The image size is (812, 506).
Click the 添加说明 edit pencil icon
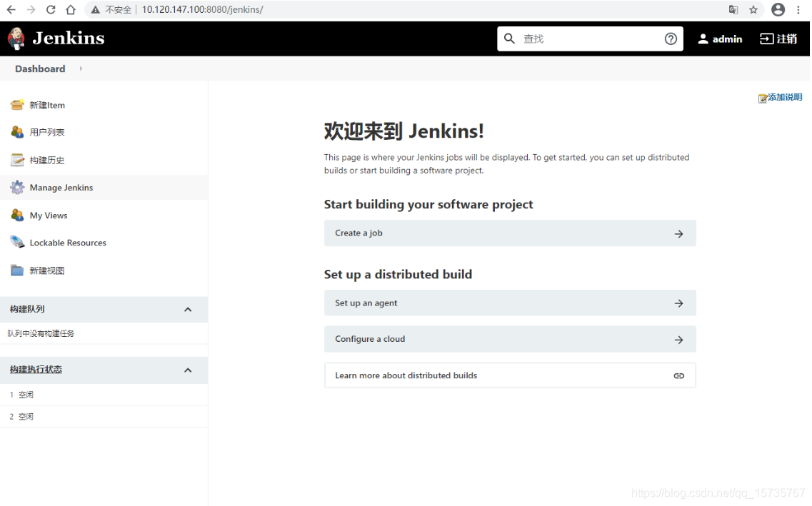tap(763, 98)
